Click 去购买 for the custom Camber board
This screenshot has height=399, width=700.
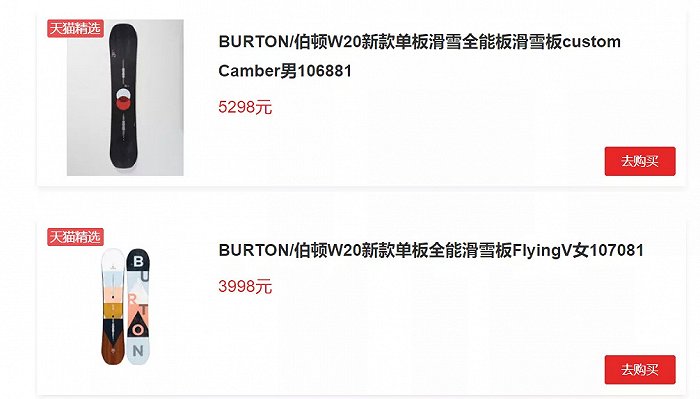(x=640, y=161)
